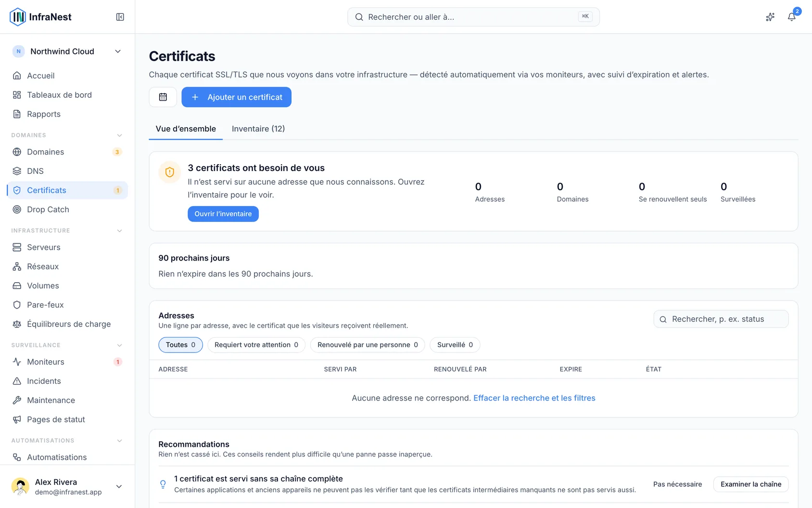
Task: Open Rapports in sidebar
Action: pos(67,114)
